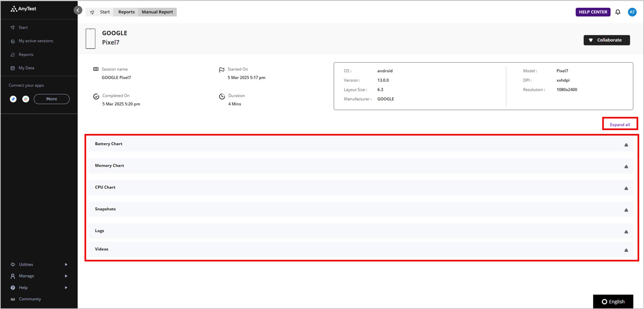Toggle the CPU Chart section arrow
The width and height of the screenshot is (644, 309).
point(626,188)
